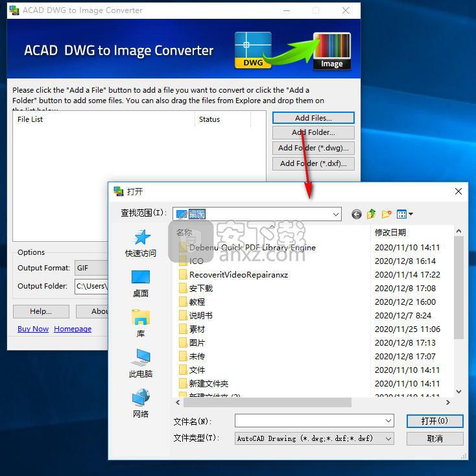The height and width of the screenshot is (476, 476).
Task: Select the 新建文件夹 folder name
Action: coord(209,383)
